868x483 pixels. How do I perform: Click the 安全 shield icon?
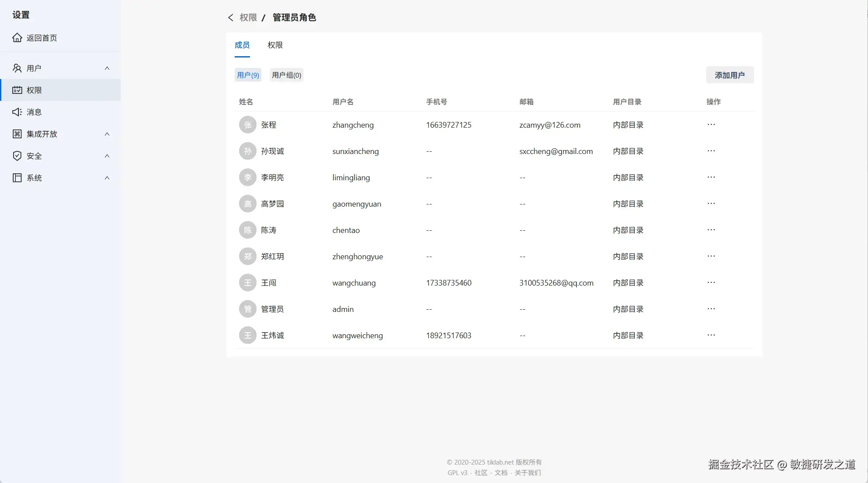17,156
